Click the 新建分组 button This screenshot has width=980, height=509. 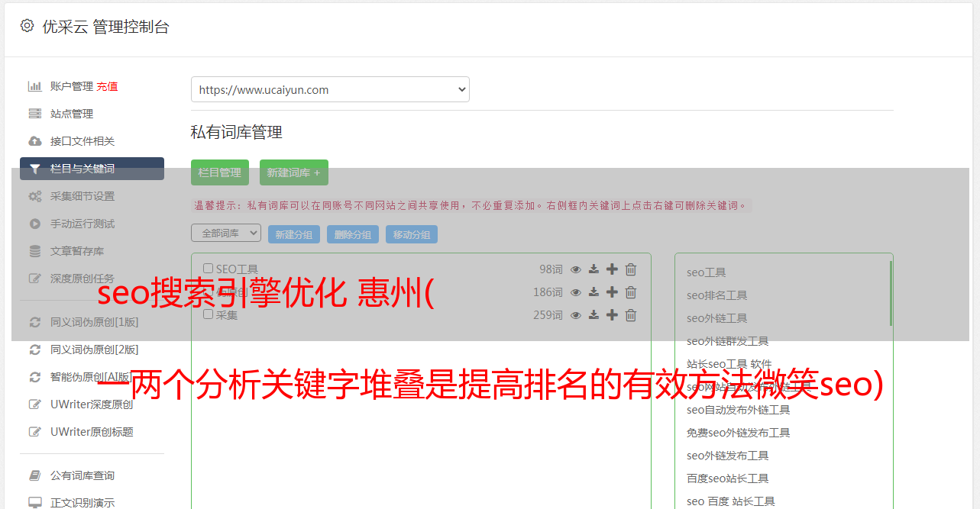294,234
